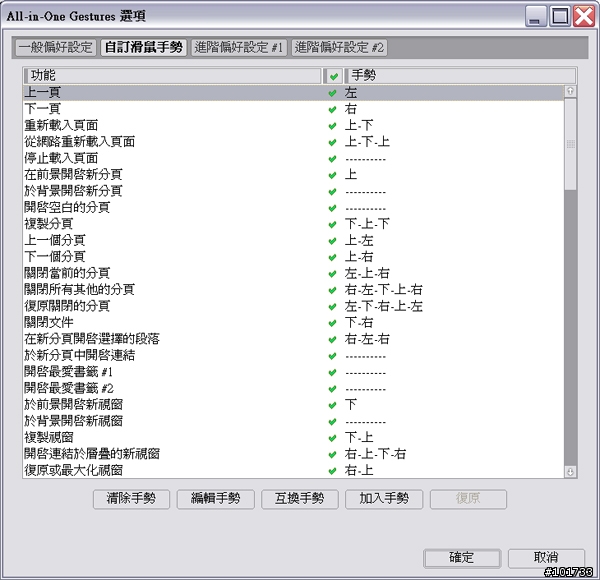Select the 在前景開啟新分頁 row

point(293,175)
